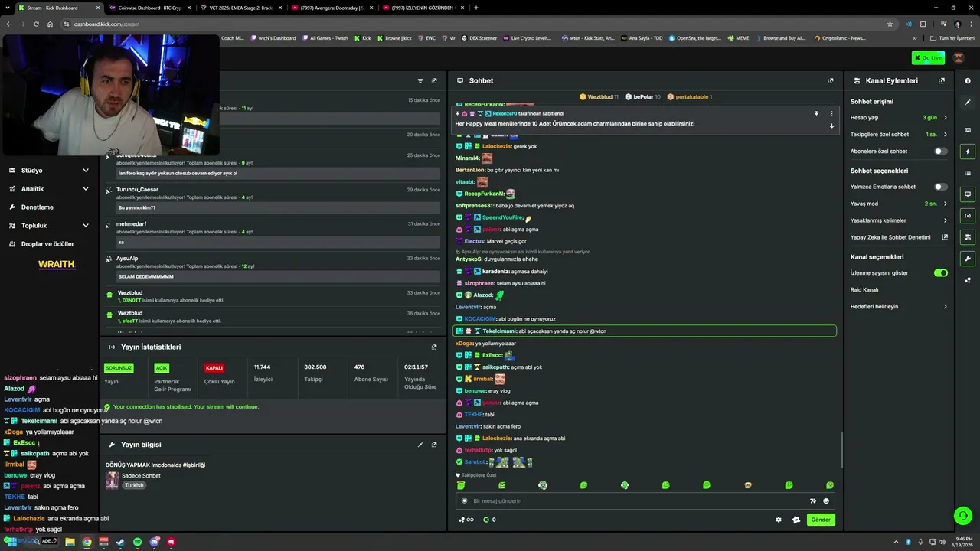The image size is (980, 551).
Task: Click the Turuncu_Caesar activity entry
Action: tap(273, 199)
